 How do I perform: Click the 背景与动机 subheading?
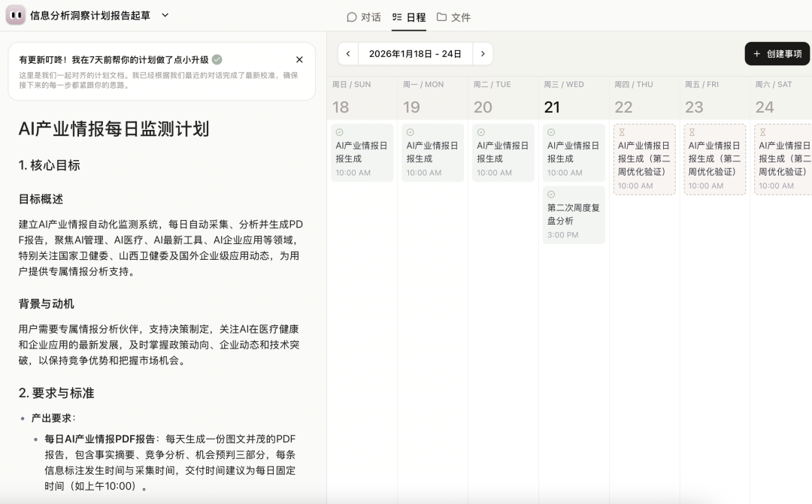(x=46, y=303)
